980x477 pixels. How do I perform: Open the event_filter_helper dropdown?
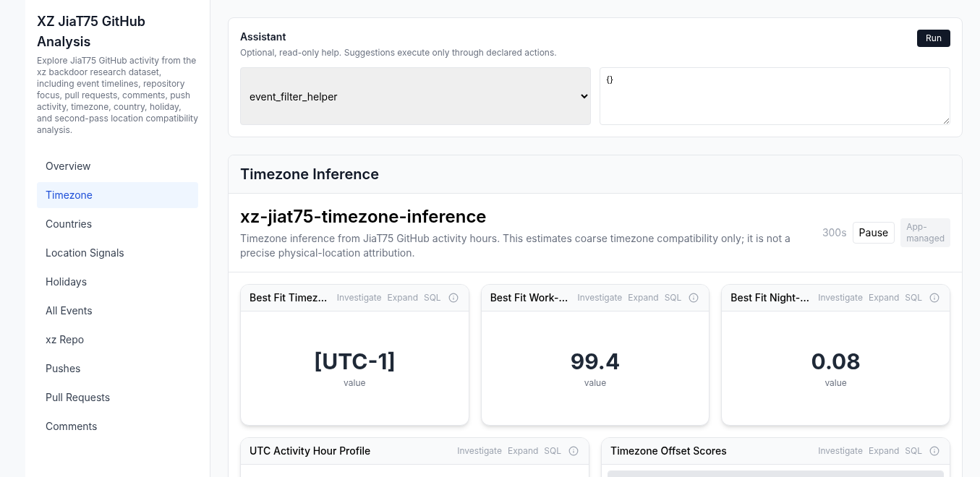pos(415,96)
